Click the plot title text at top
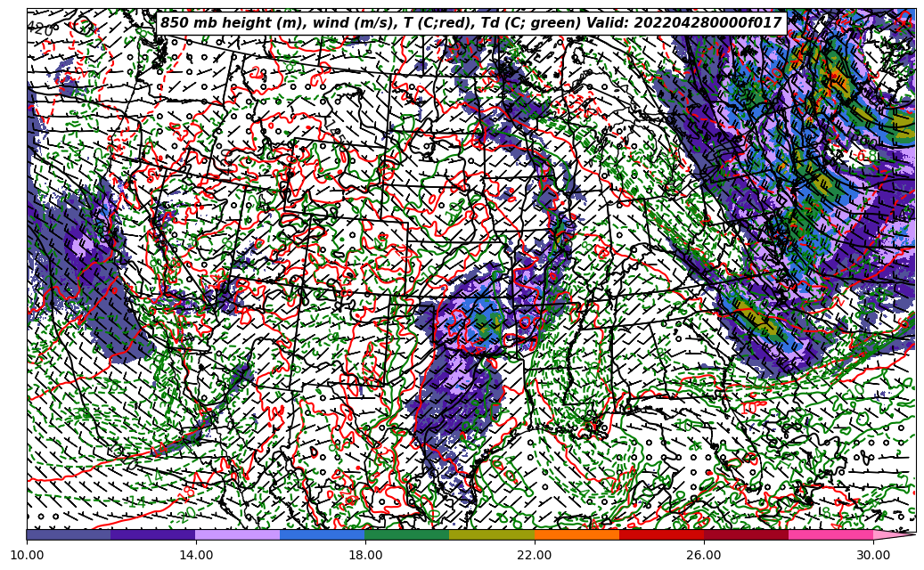 (x=470, y=23)
